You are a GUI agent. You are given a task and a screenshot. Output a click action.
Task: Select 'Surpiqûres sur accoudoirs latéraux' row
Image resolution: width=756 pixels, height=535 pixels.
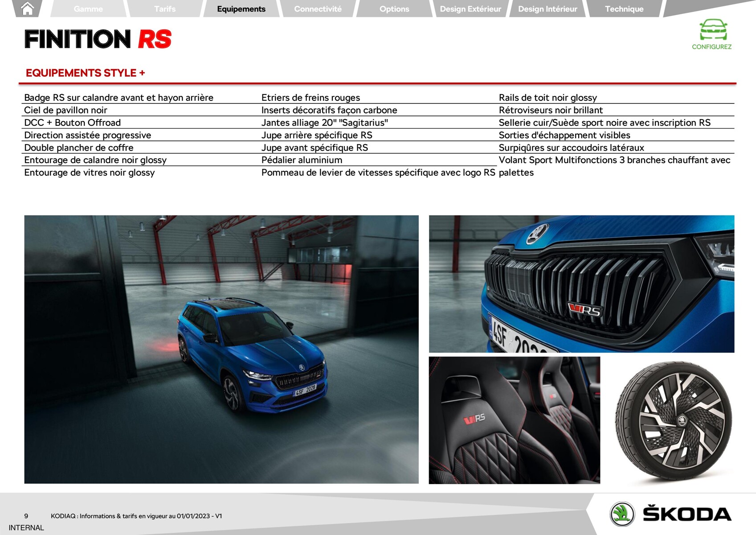[x=572, y=148]
